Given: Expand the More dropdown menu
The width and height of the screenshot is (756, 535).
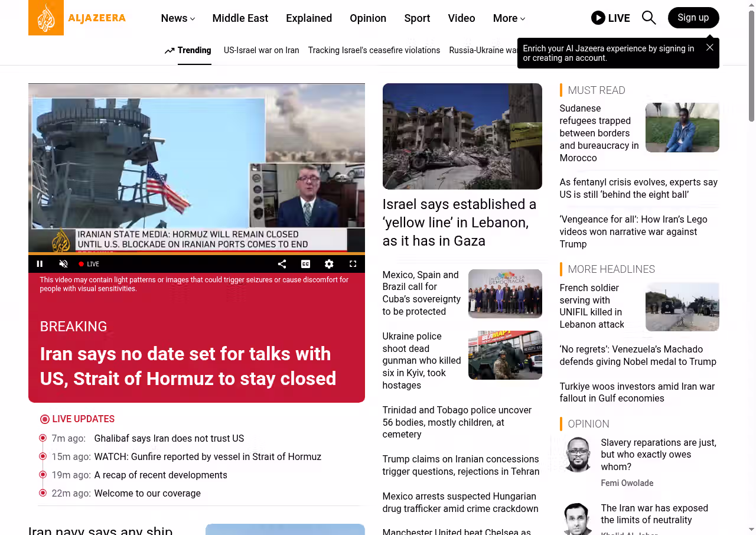Looking at the screenshot, I should (x=509, y=18).
